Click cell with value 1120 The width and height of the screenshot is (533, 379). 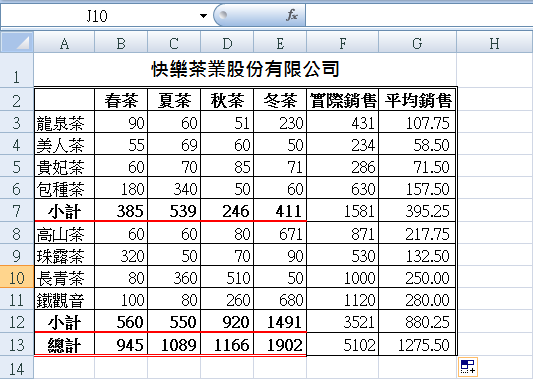[x=343, y=299]
